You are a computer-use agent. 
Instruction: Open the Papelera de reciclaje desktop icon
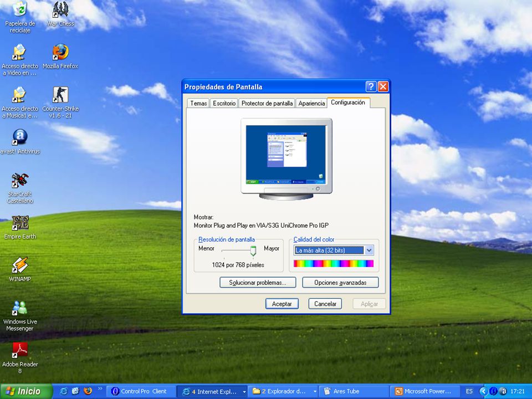(20, 17)
